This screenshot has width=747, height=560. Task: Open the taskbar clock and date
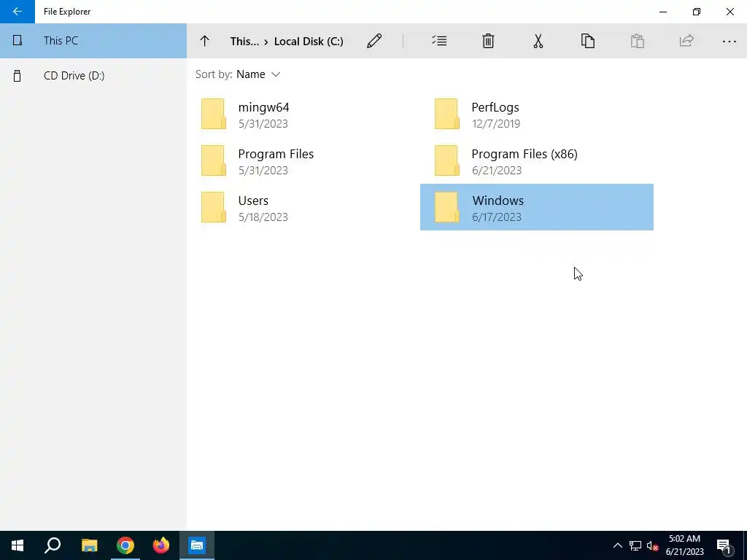click(x=684, y=545)
